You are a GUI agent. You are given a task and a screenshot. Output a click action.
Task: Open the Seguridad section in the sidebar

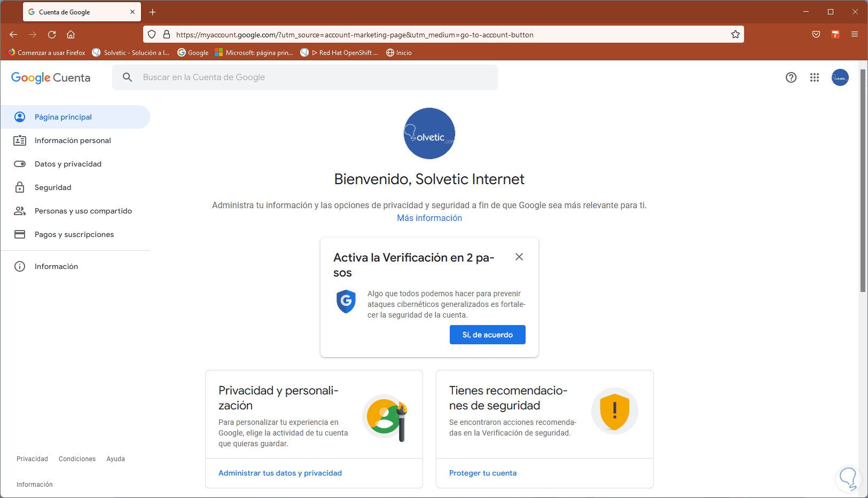[53, 187]
